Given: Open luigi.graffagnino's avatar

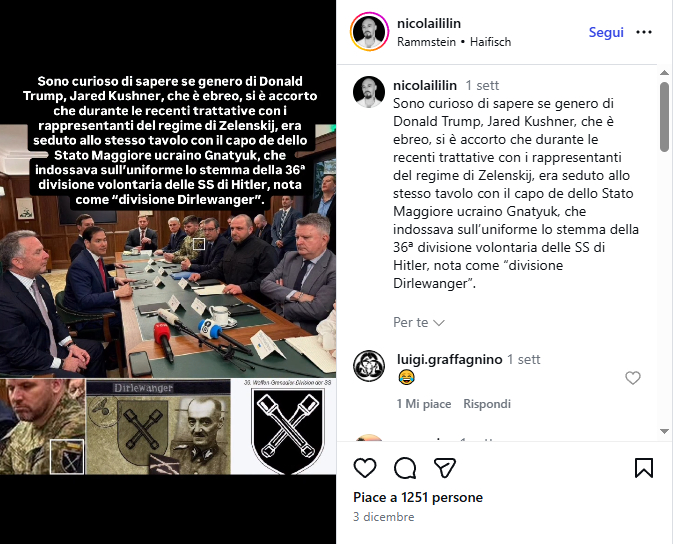Looking at the screenshot, I should tap(369, 366).
